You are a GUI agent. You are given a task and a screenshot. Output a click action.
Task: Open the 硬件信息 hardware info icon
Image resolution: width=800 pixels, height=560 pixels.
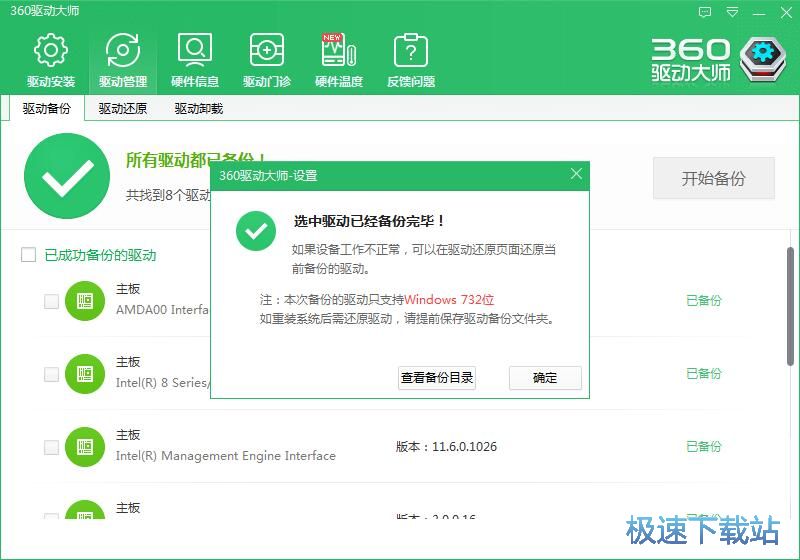point(195,50)
